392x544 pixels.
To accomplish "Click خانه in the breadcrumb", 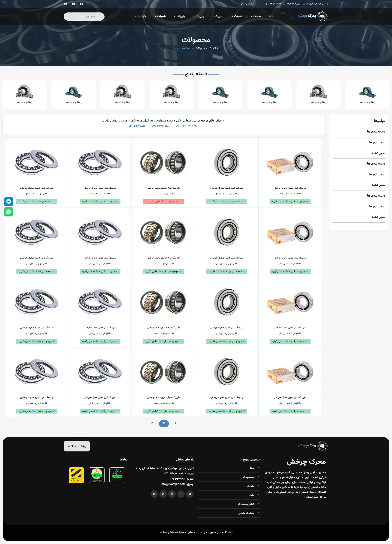I will [x=215, y=48].
